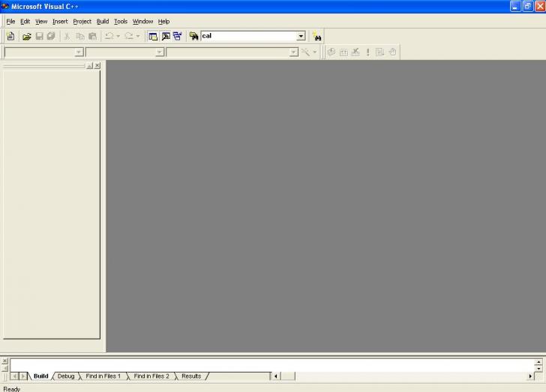Screen dimensions: 546x392
Task: Close the Workspace panel with X button
Action: click(x=97, y=65)
